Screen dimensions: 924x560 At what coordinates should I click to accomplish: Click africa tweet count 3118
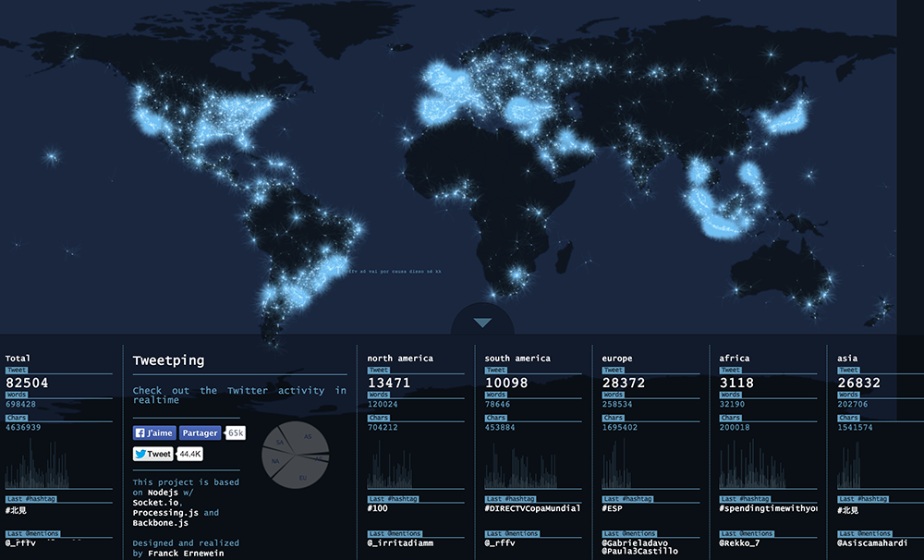pos(736,383)
